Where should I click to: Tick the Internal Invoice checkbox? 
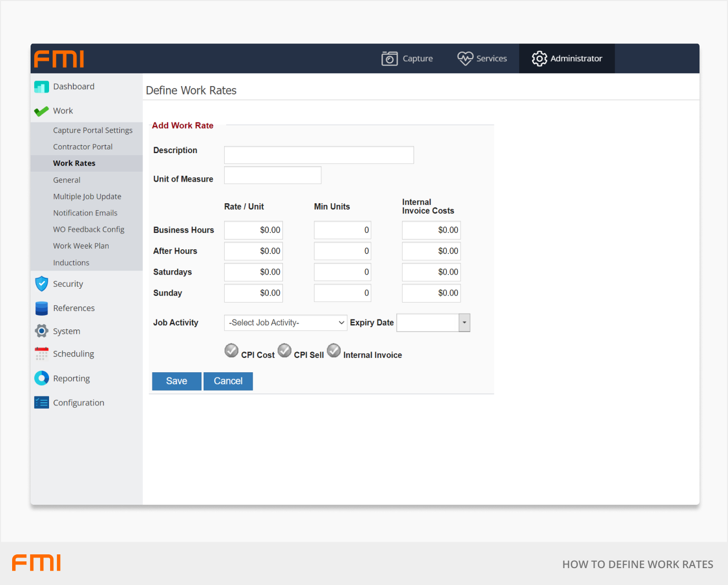click(x=334, y=351)
